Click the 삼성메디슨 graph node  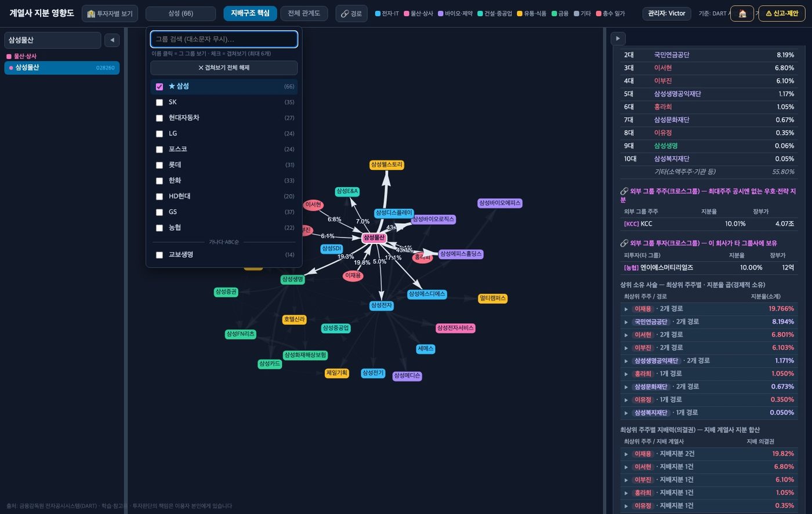coord(407,376)
